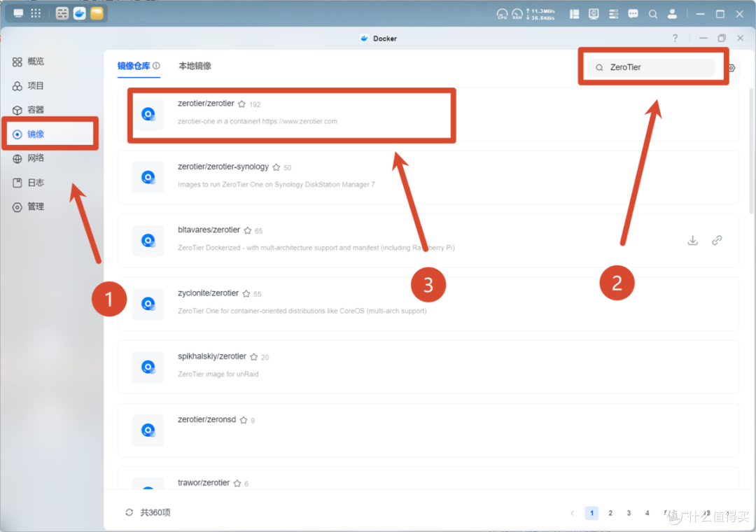Open the 概览 overview section
The height and width of the screenshot is (532, 756).
click(29, 62)
